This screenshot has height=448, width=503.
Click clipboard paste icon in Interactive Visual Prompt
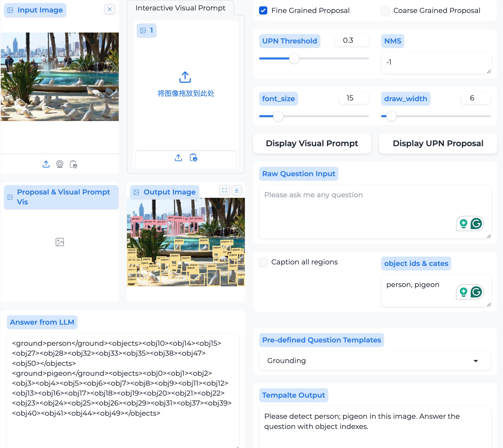194,158
